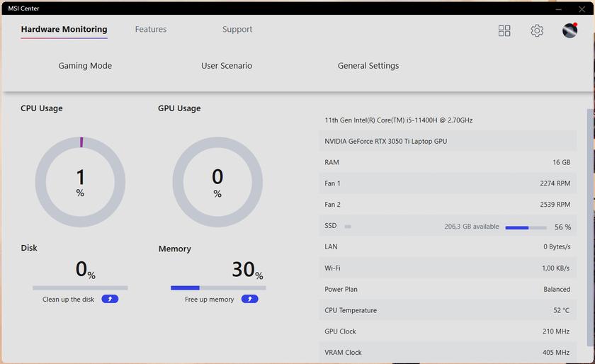Viewport: 595px width, 364px height.
Task: Click the SSD usage progress bar
Action: pos(526,227)
